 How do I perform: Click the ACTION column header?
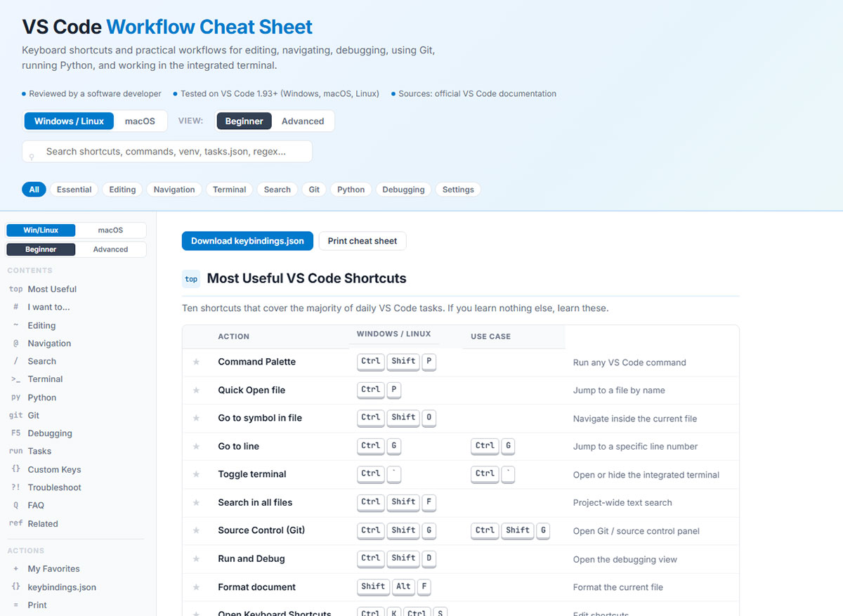(234, 336)
